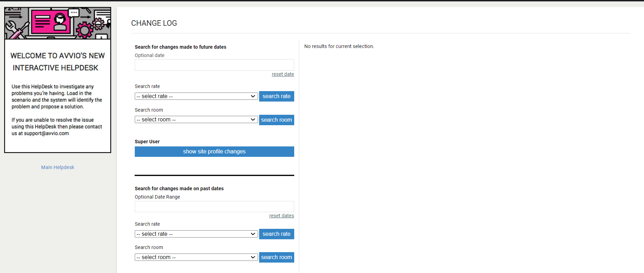Click 'Search for changes made to future dates' heading
Image resolution: width=644 pixels, height=273 pixels.
click(x=180, y=47)
